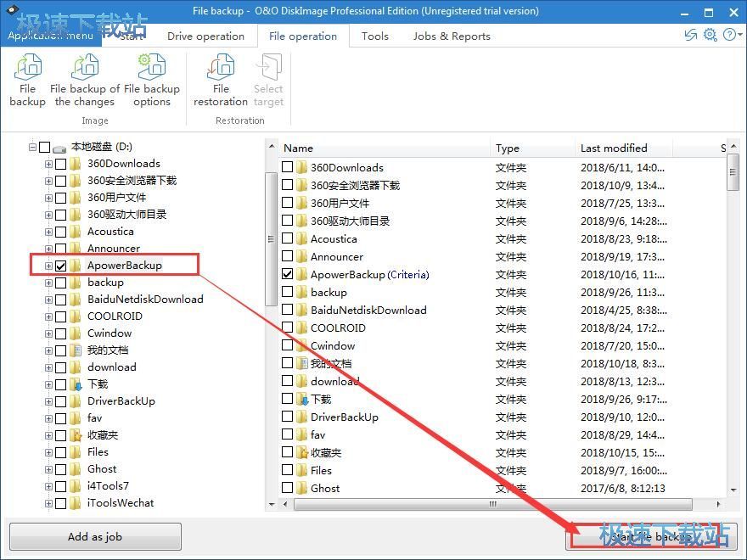
Task: Open File backup of the changes
Action: pyautogui.click(x=85, y=80)
